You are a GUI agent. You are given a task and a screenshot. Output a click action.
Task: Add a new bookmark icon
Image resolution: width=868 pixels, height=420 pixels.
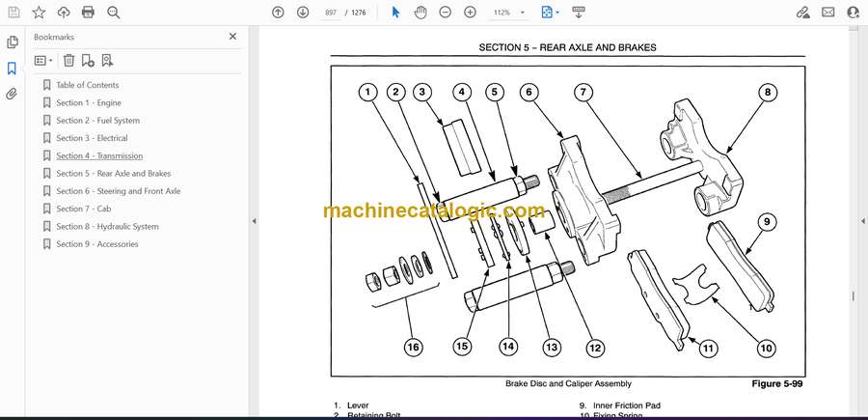pyautogui.click(x=88, y=61)
